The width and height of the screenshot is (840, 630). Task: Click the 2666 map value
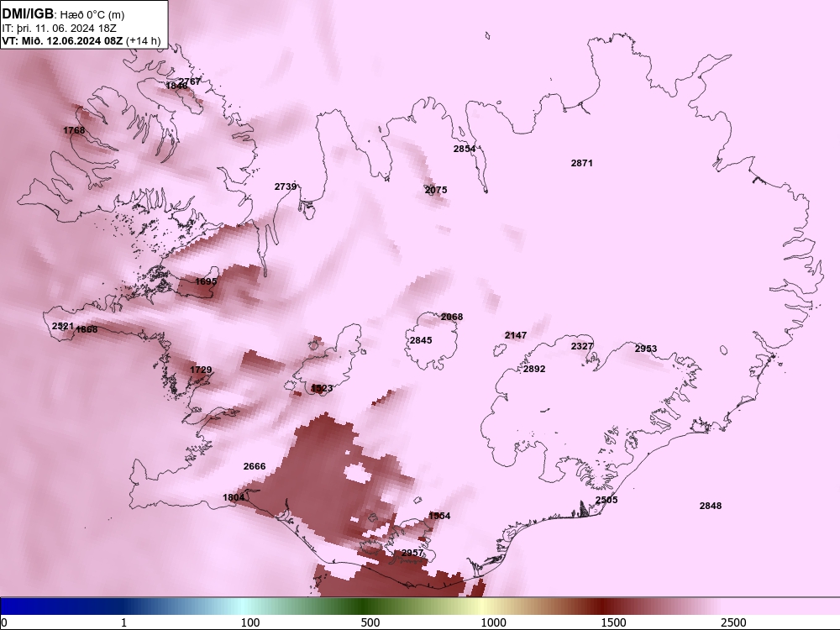tap(255, 466)
